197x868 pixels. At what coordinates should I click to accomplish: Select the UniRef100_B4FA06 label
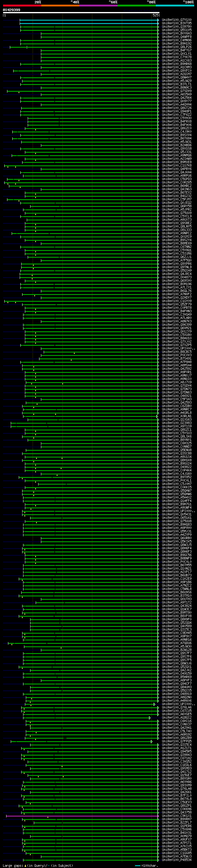point(177,125)
